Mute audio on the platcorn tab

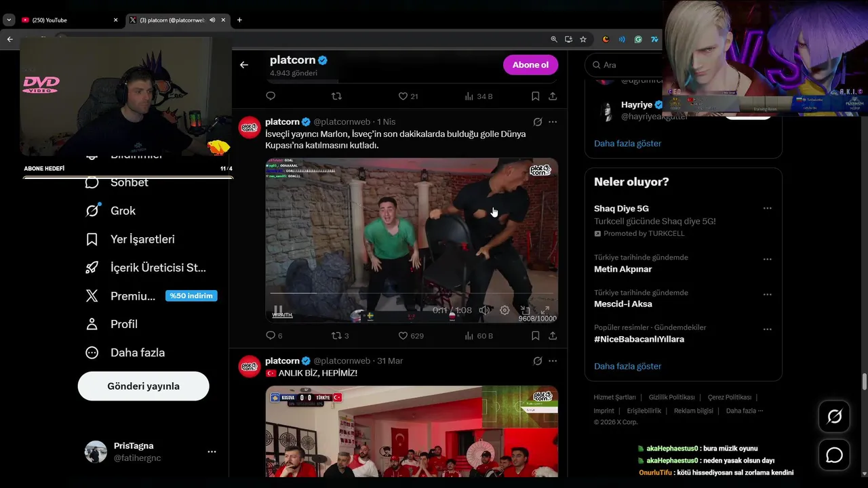[x=212, y=20]
